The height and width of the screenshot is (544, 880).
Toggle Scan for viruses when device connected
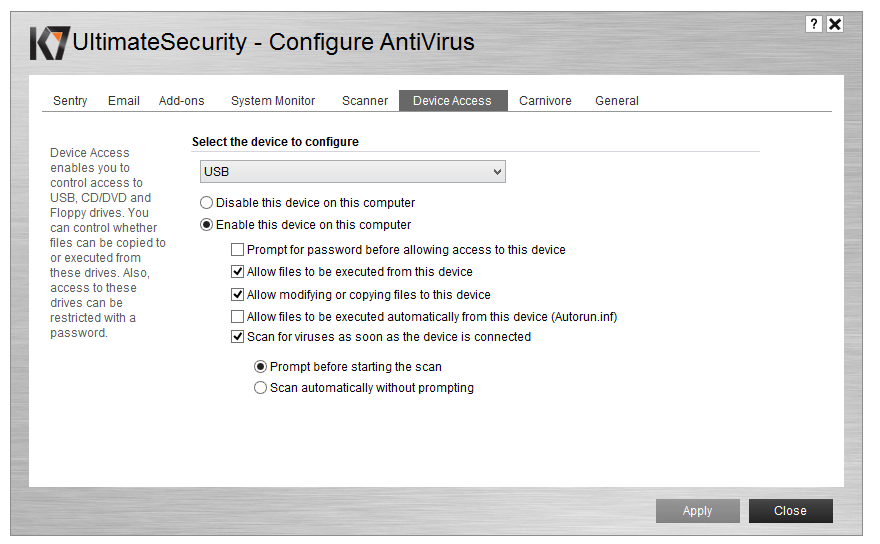click(238, 337)
